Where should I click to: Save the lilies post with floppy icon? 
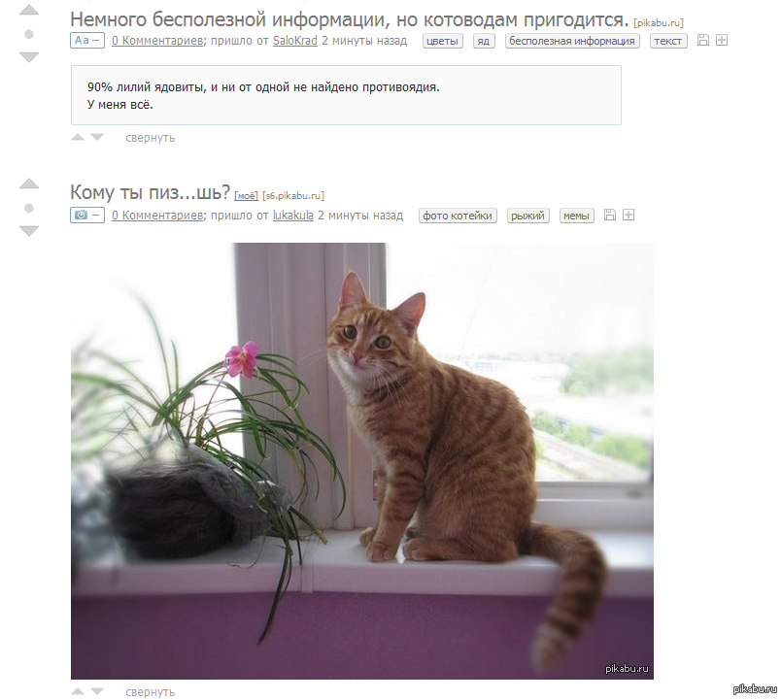pos(702,41)
